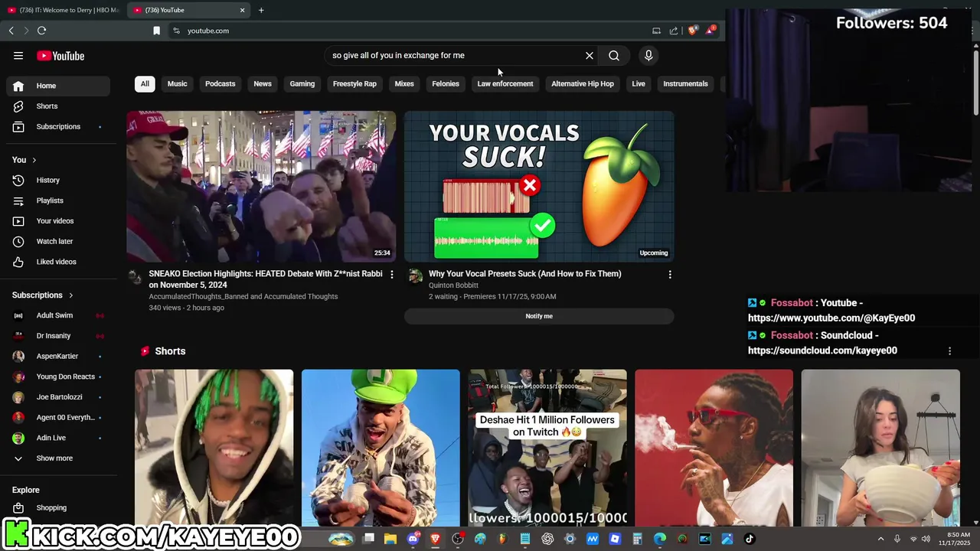
Task: Select the Freestyle Rap filter chip
Action: (x=354, y=83)
